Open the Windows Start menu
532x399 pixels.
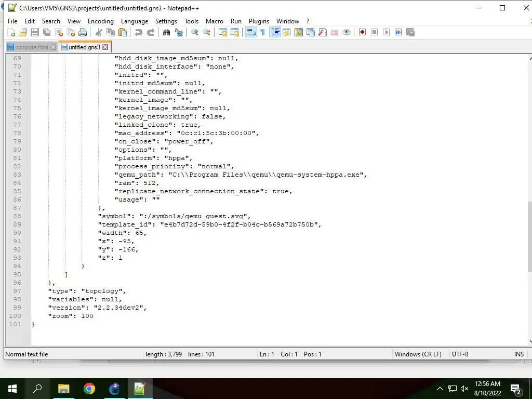[12, 389]
